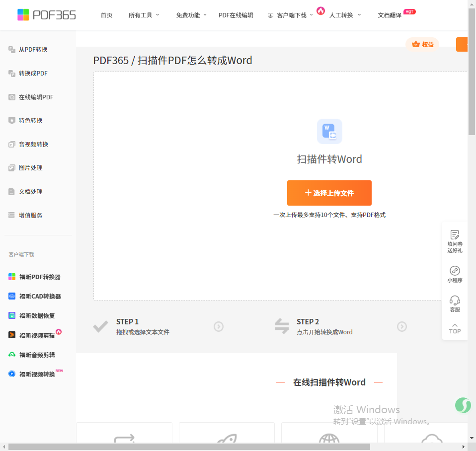
Task: Open PDF在线编辑 in the top nav
Action: pyautogui.click(x=236, y=15)
